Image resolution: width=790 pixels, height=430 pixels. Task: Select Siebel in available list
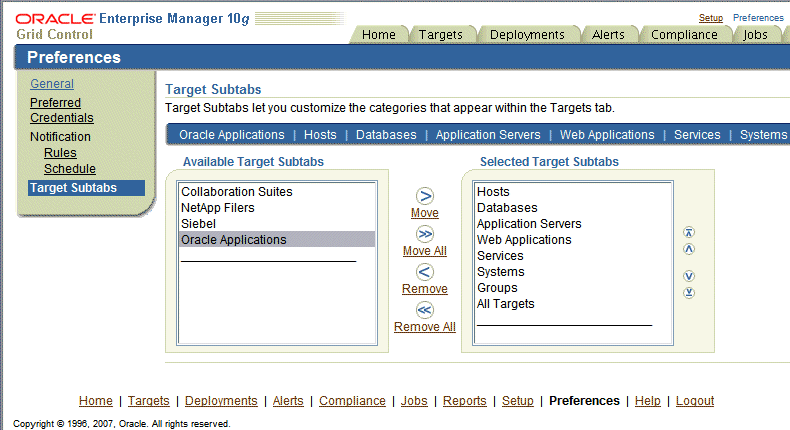click(277, 224)
